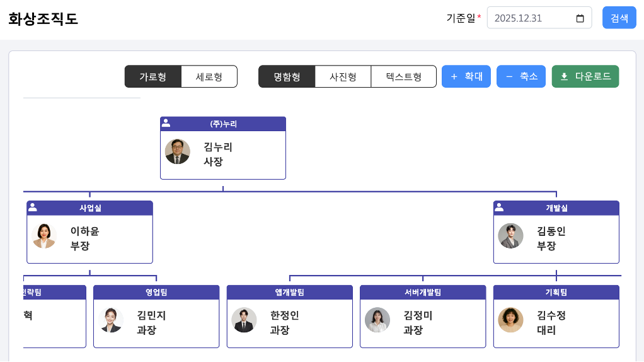
Task: Select 가로형 horizontal layout
Action: tap(153, 77)
